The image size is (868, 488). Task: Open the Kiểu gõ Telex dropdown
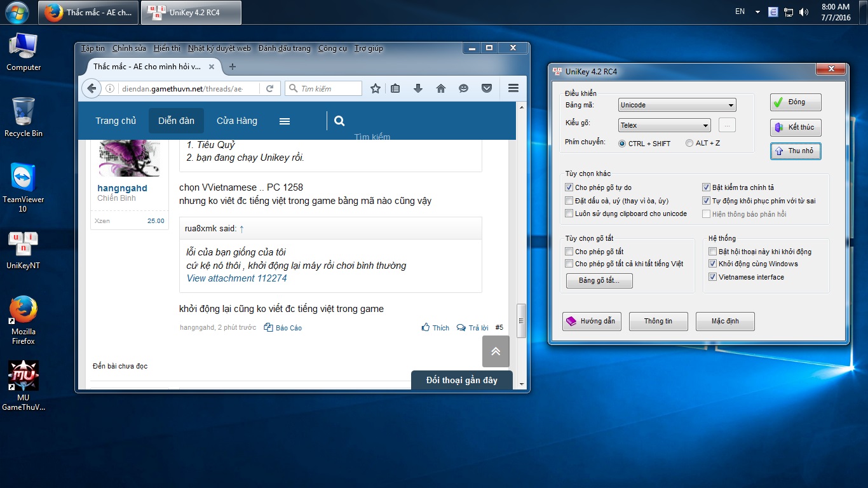pos(664,125)
